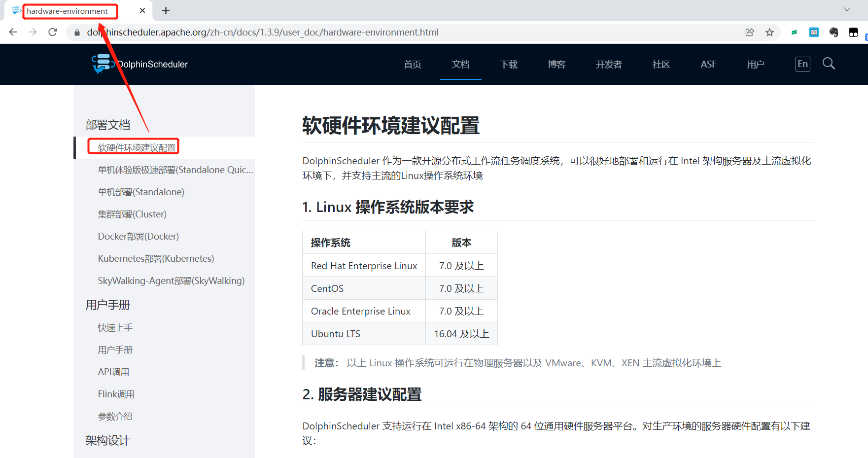
Task: Click the blue square extension icon
Action: click(x=814, y=33)
